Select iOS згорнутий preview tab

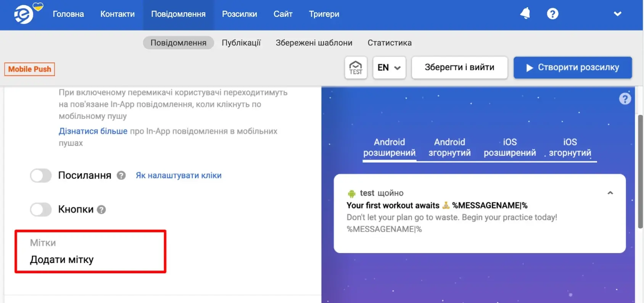(x=570, y=148)
